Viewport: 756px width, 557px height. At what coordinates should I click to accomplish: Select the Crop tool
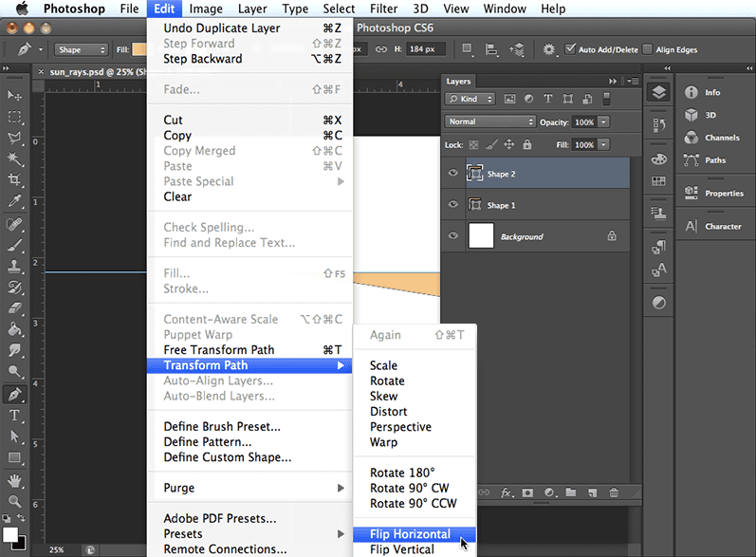[14, 180]
